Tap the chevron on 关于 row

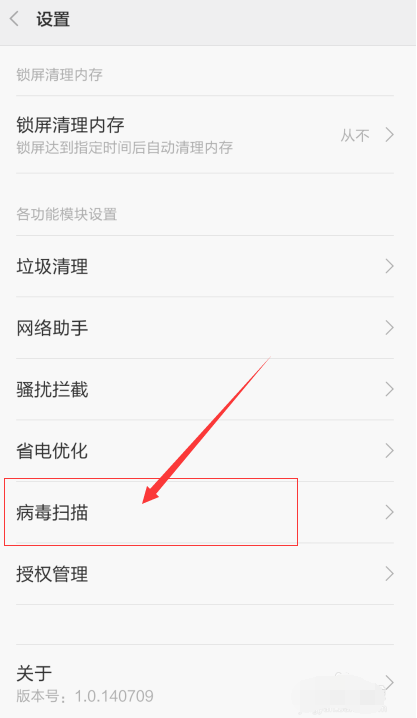(389, 683)
